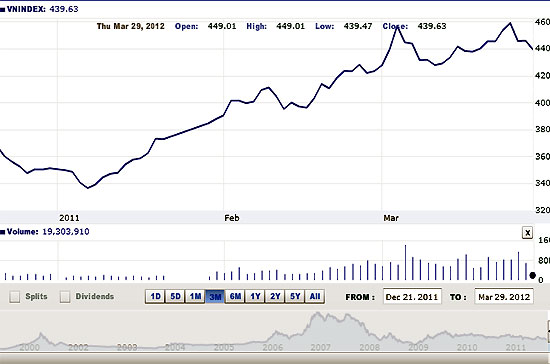Select the 1D time range
Viewport: 550px width, 364px height.
(x=155, y=297)
